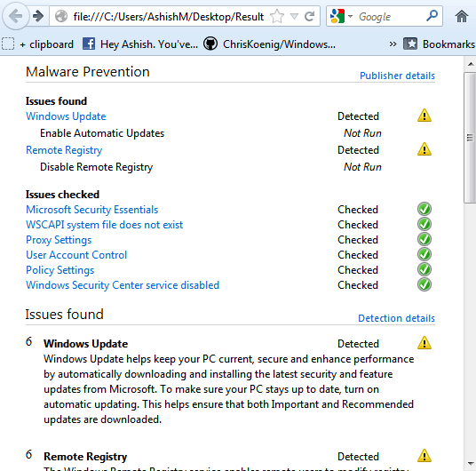Click warning icon beside Remote Registry link
The height and width of the screenshot is (471, 476).
point(424,149)
